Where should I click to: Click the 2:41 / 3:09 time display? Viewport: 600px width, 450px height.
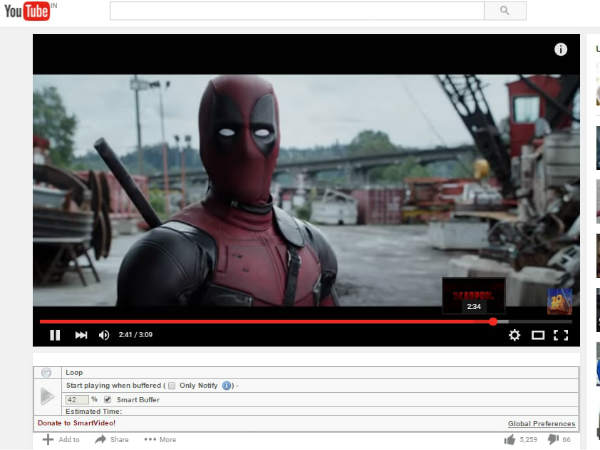(x=135, y=334)
